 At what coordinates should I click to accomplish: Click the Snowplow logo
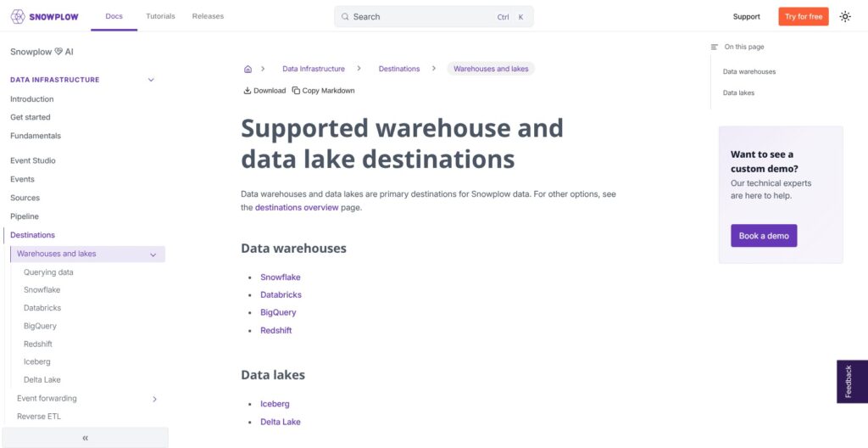point(44,17)
